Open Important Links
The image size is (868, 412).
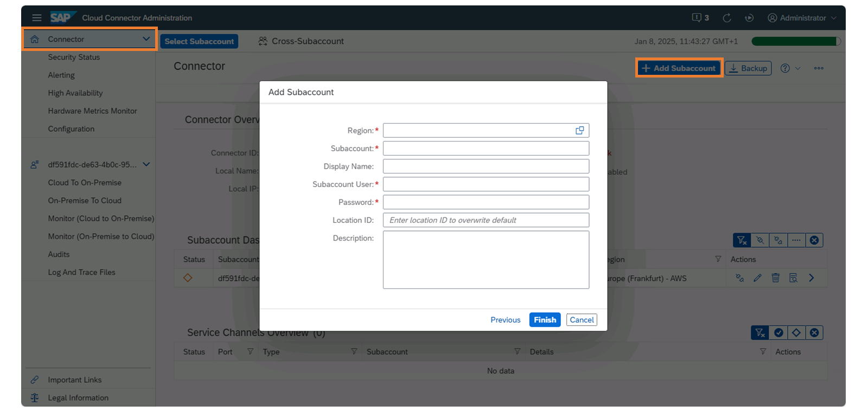(75, 379)
